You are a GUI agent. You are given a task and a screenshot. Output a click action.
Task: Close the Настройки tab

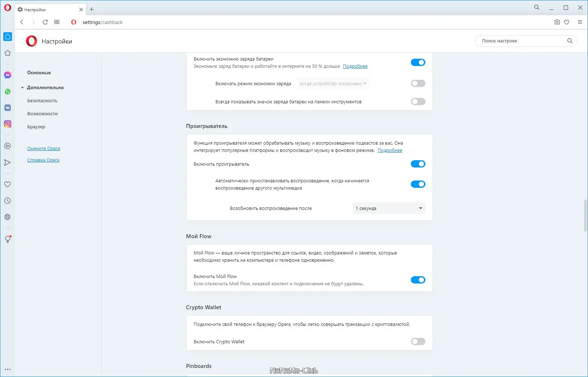click(x=81, y=10)
